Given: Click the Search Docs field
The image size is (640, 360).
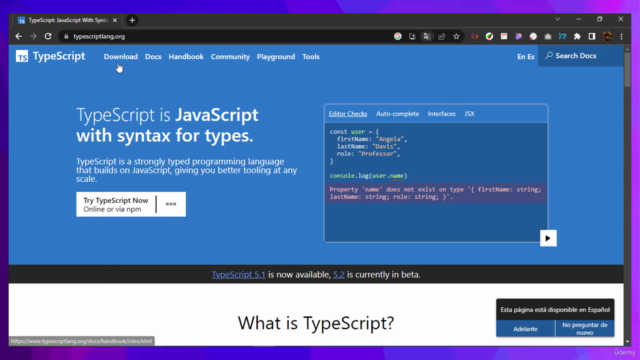Looking at the screenshot, I should pos(580,56).
